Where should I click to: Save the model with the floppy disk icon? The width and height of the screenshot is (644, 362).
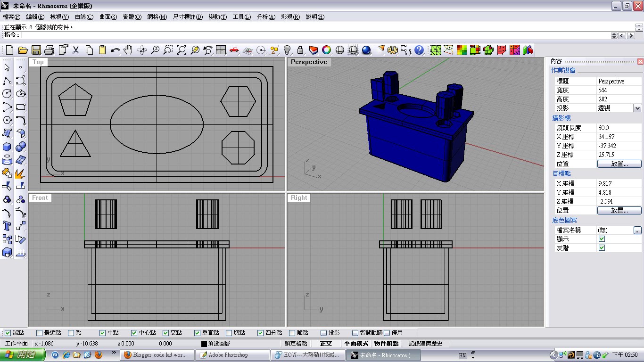pyautogui.click(x=36, y=50)
